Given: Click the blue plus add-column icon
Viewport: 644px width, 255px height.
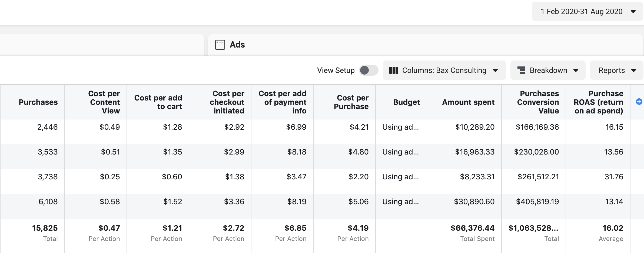Looking at the screenshot, I should click(x=639, y=102).
